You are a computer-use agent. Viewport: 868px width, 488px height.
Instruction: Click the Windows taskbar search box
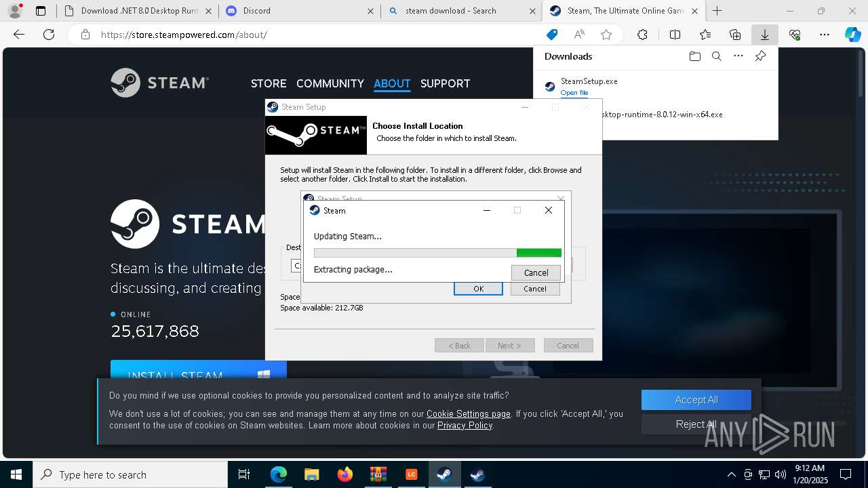(x=130, y=474)
